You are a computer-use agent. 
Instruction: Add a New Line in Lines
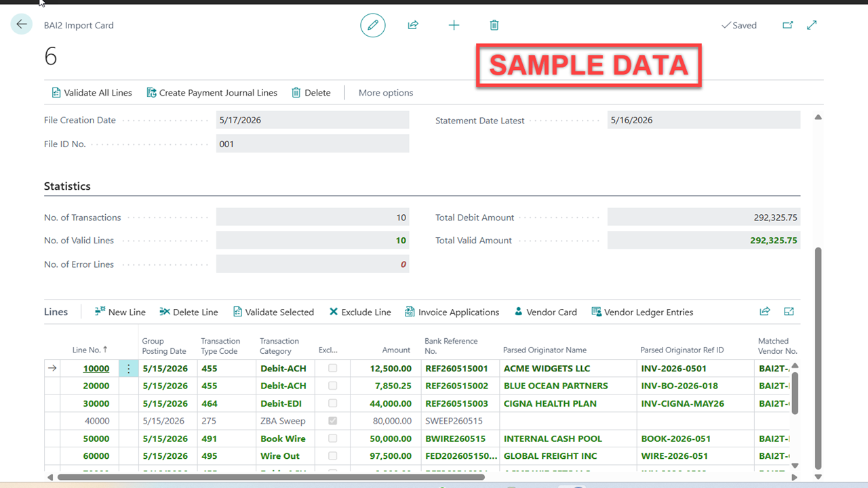coord(120,312)
